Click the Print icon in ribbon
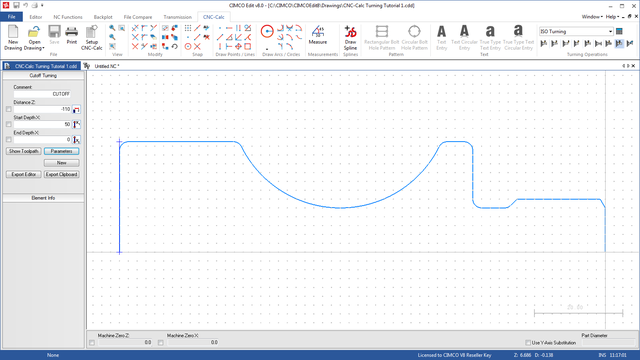640x360 pixels. (x=71, y=35)
